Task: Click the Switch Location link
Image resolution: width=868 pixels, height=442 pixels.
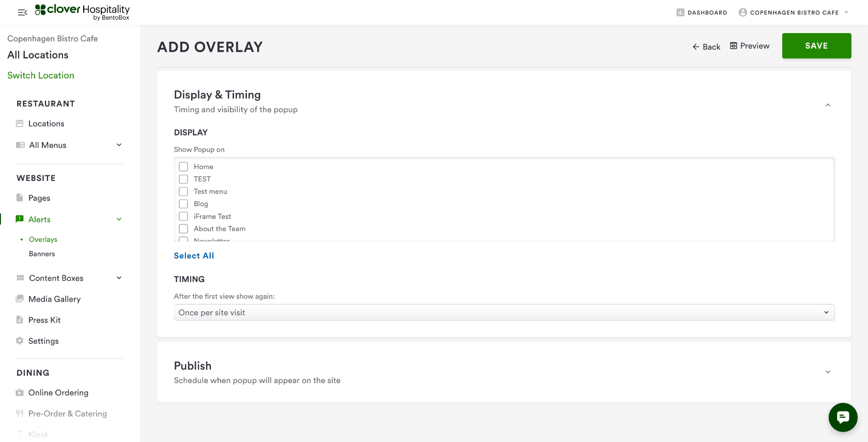Action: [x=41, y=75]
